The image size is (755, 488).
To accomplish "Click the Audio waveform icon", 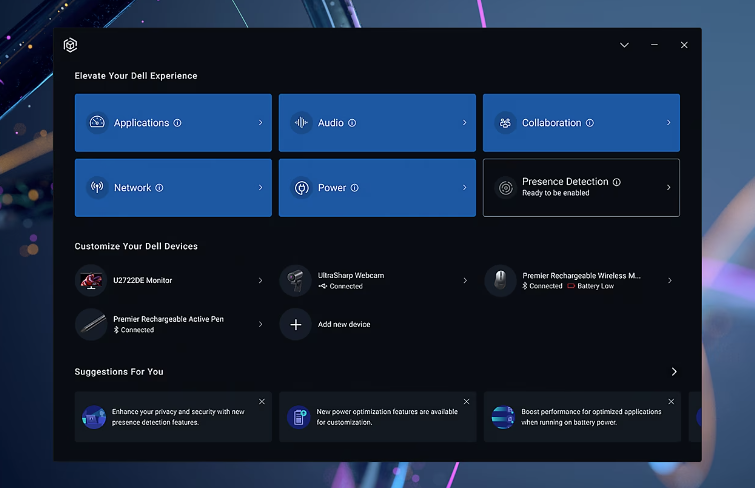I will pyautogui.click(x=301, y=122).
